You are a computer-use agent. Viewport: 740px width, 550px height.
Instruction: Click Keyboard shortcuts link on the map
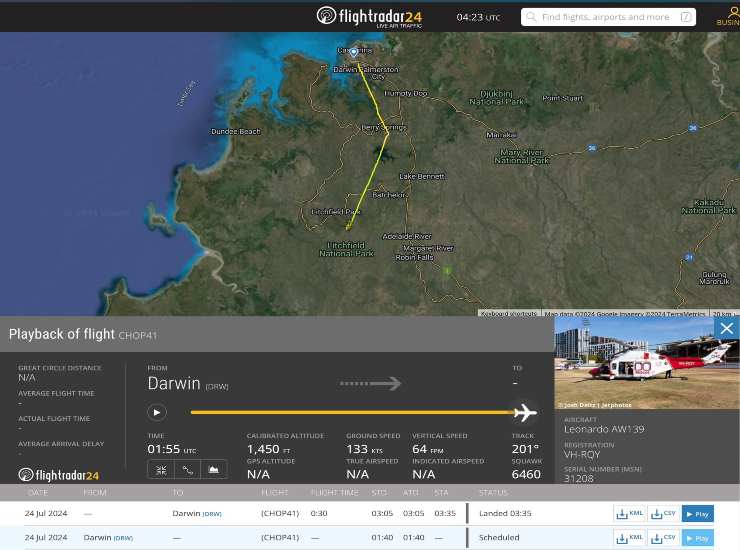pyautogui.click(x=509, y=314)
